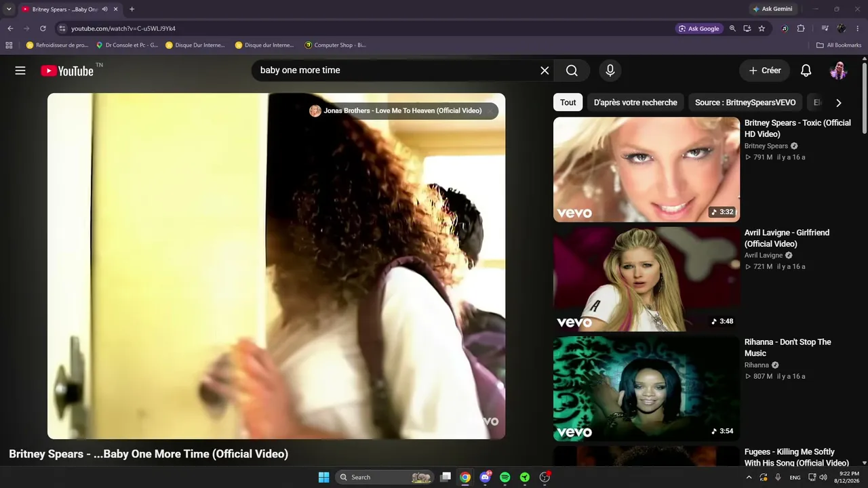Open the Chrome extensions puzzle icon
868x488 pixels.
tap(801, 28)
